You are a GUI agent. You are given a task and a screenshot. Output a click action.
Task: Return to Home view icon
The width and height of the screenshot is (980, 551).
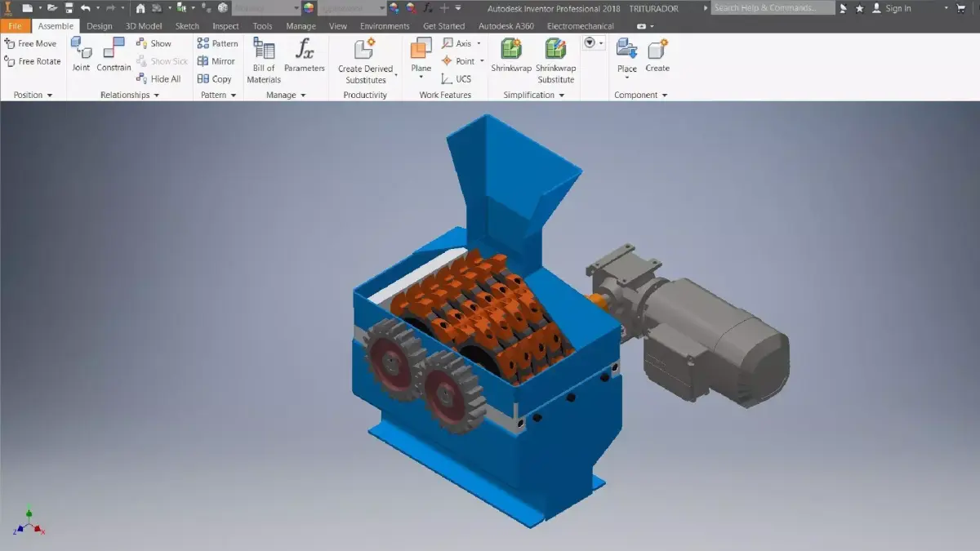click(x=140, y=8)
